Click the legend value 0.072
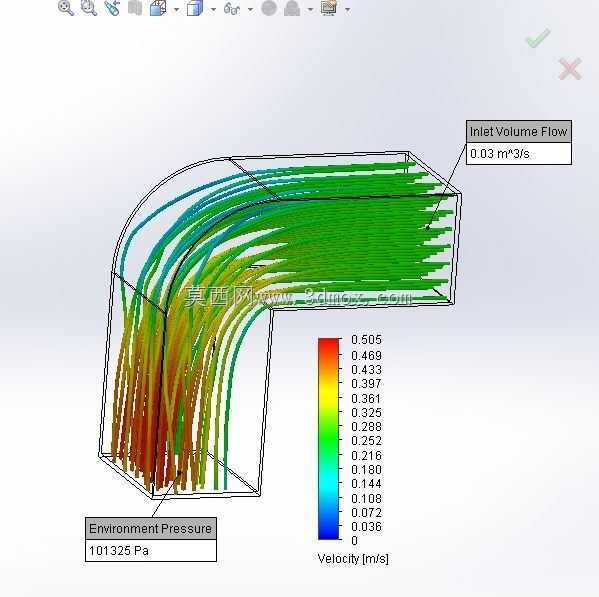 pos(366,513)
